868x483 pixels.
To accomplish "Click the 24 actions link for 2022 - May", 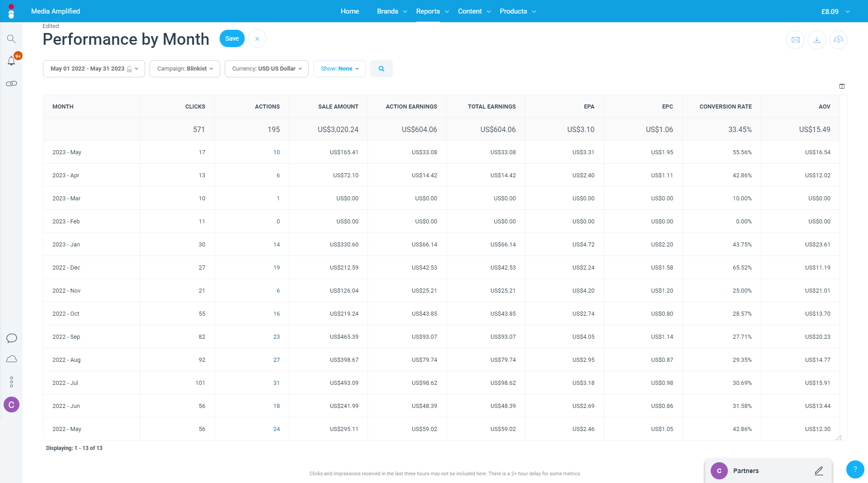I will click(276, 429).
